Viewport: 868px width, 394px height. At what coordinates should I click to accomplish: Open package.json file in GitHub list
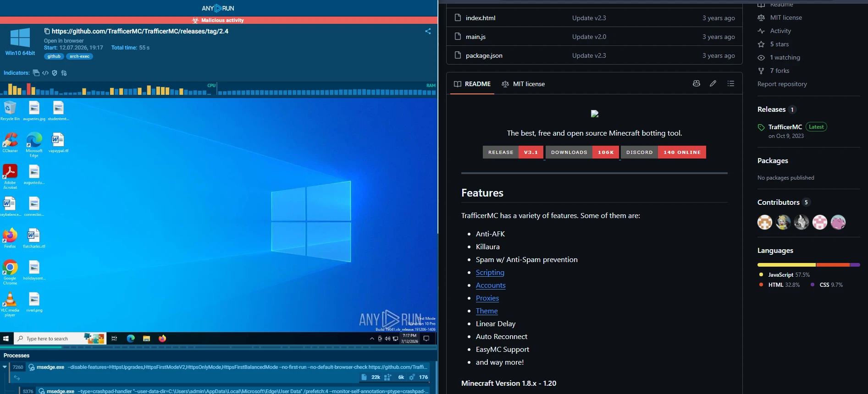coord(484,55)
